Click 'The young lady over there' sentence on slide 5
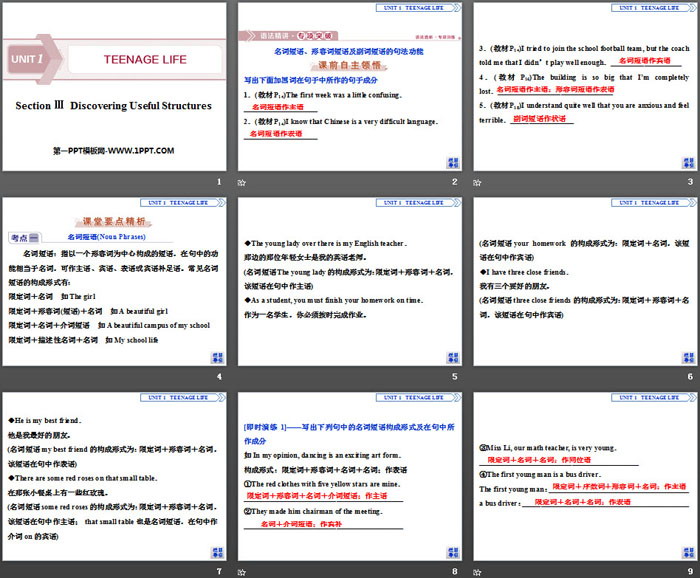 [326, 243]
